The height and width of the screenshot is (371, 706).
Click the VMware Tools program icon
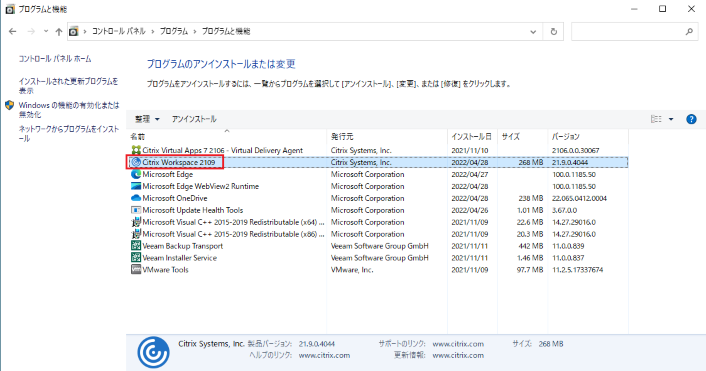(136, 270)
